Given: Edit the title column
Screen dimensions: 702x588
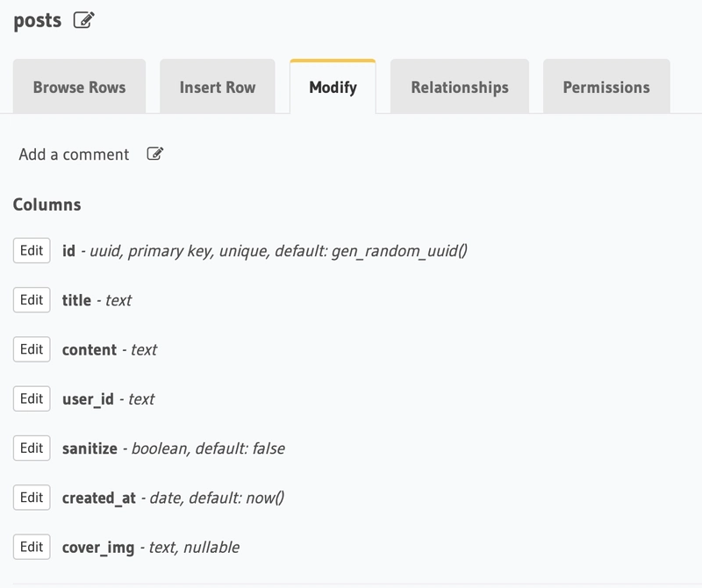Looking at the screenshot, I should (x=32, y=299).
